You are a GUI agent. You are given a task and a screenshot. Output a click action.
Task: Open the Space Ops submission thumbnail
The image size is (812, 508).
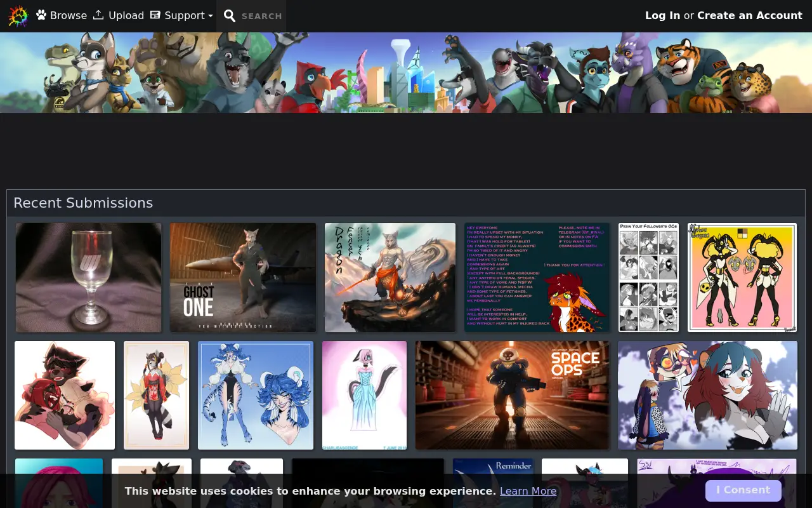tap(512, 395)
